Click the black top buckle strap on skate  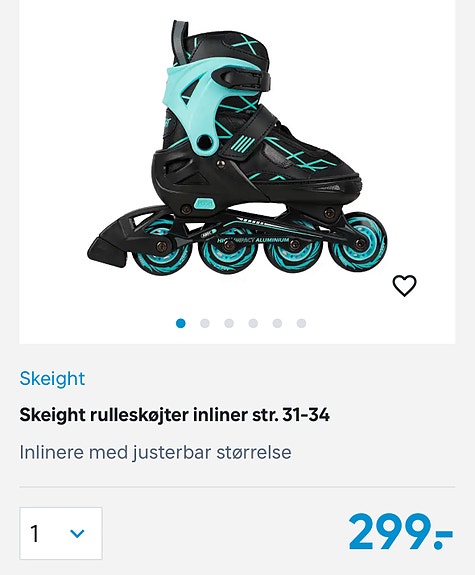[x=244, y=79]
